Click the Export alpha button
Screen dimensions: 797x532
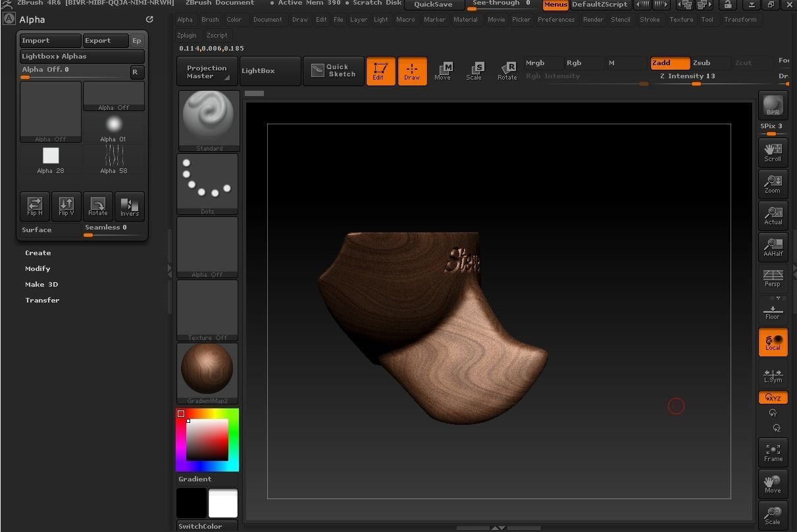pyautogui.click(x=106, y=41)
